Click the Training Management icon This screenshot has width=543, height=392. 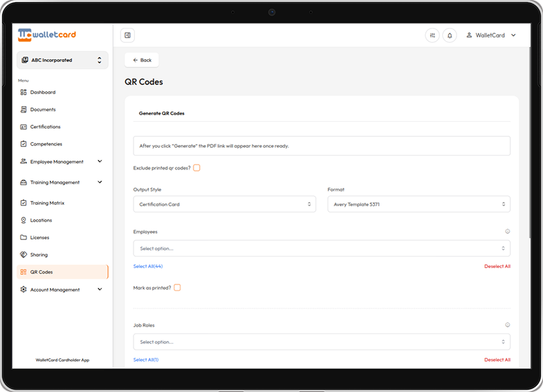(23, 182)
